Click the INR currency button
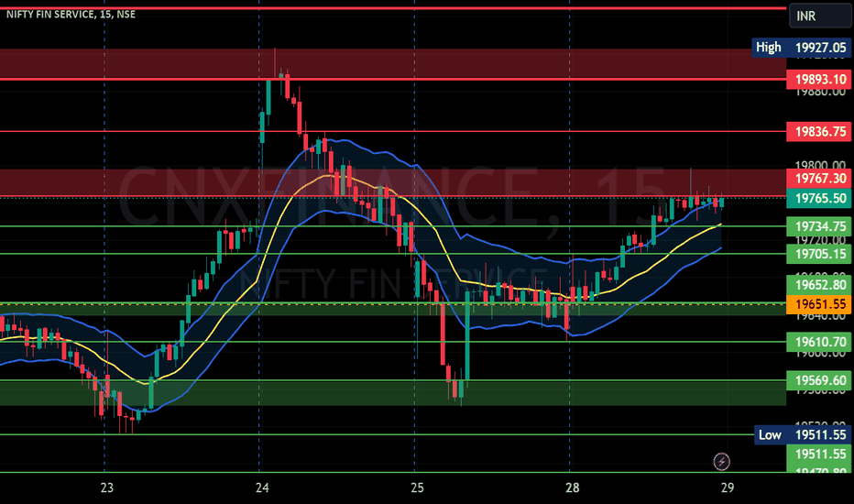The height and width of the screenshot is (504, 854). click(x=820, y=16)
